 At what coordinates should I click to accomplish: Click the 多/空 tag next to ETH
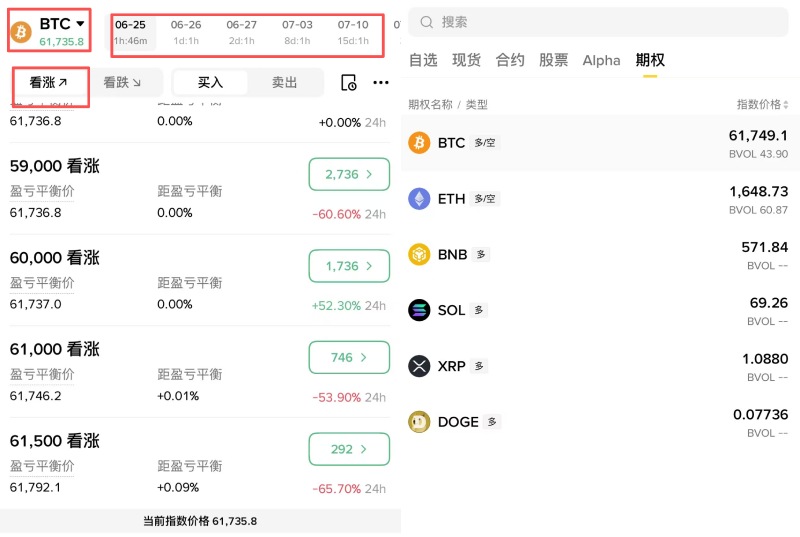(484, 198)
